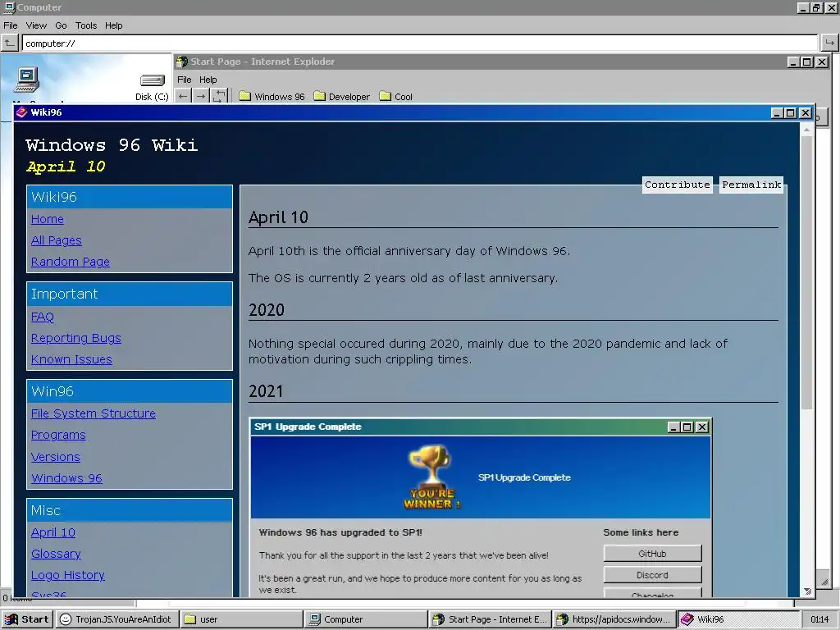Click Internet Exploder refresh icon
The image size is (840, 630).
(x=219, y=97)
